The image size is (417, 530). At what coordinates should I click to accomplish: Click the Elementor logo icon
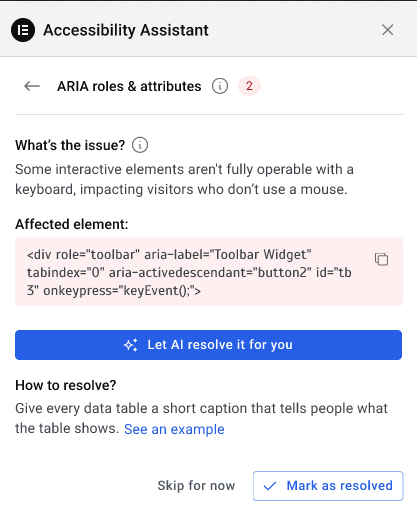pyautogui.click(x=23, y=30)
